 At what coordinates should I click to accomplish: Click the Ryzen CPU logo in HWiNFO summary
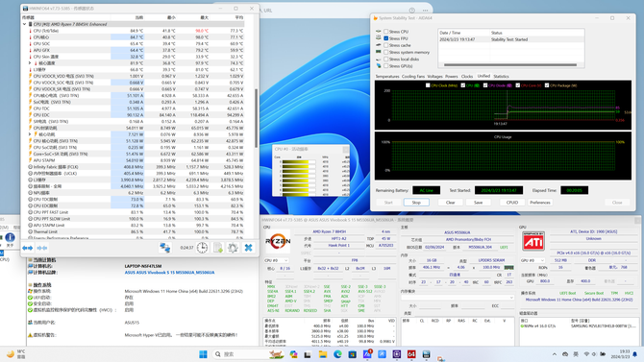pyautogui.click(x=278, y=241)
